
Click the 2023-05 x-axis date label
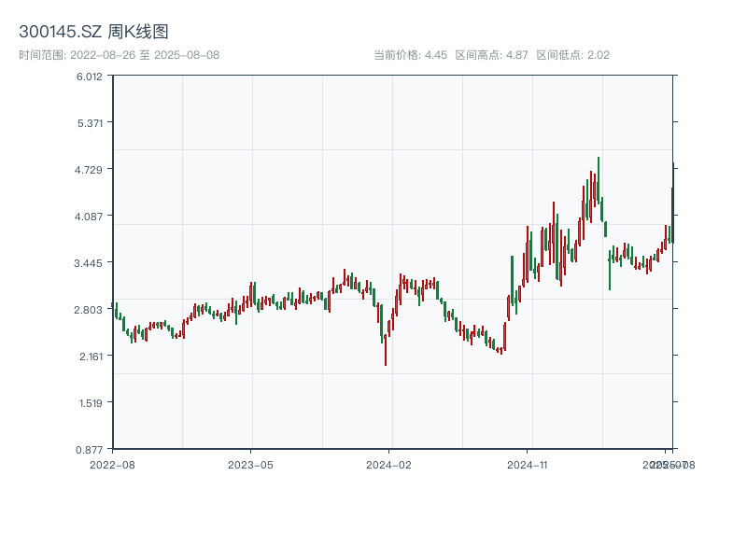(250, 464)
